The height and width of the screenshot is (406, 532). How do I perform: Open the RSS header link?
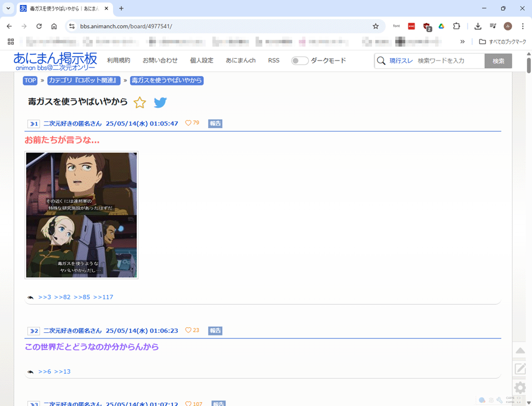273,60
